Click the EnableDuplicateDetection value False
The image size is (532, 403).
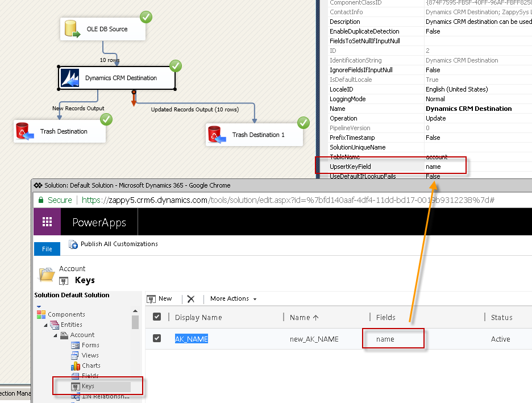(x=433, y=31)
